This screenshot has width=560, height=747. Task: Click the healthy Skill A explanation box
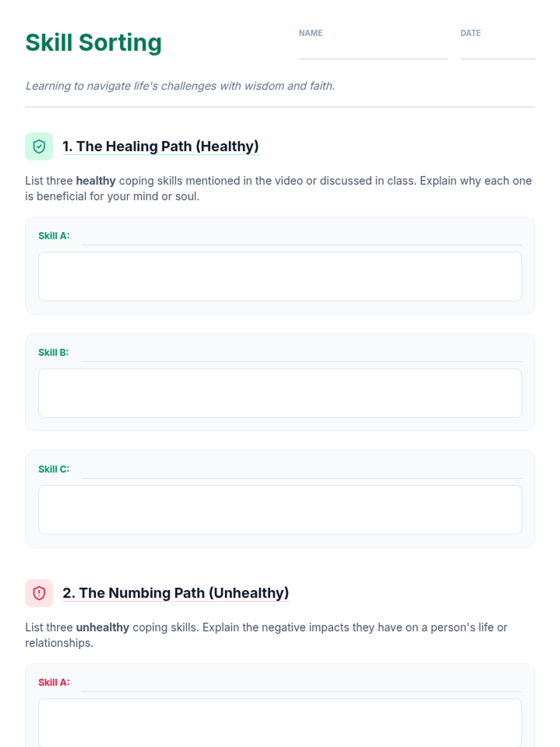tap(280, 276)
